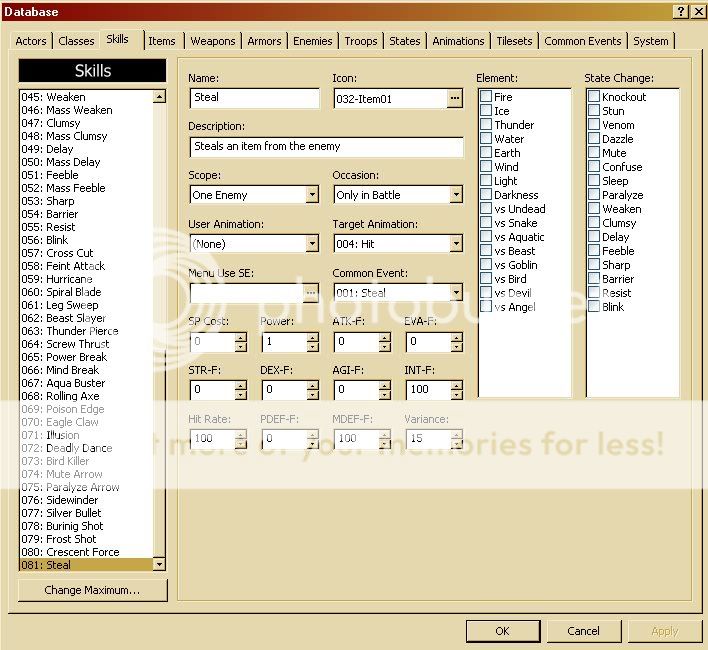Decrease the ATK-F value with down arrow

(385, 347)
